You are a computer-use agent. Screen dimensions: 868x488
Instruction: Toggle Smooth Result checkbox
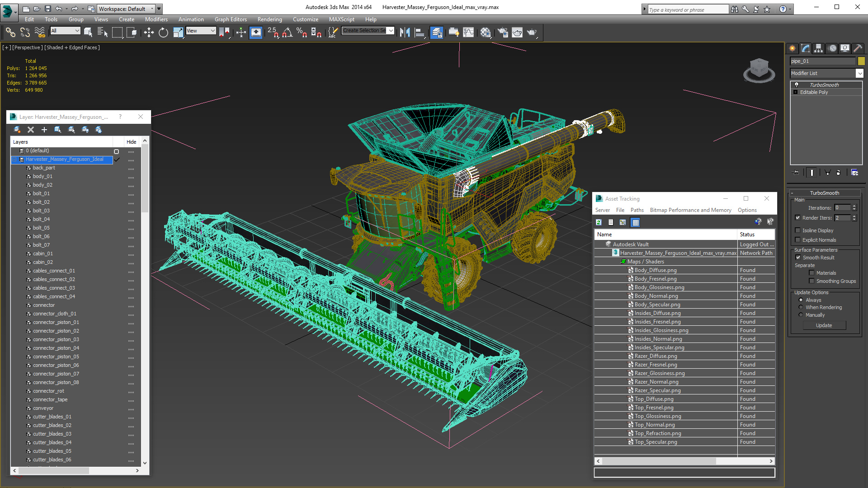coord(798,258)
